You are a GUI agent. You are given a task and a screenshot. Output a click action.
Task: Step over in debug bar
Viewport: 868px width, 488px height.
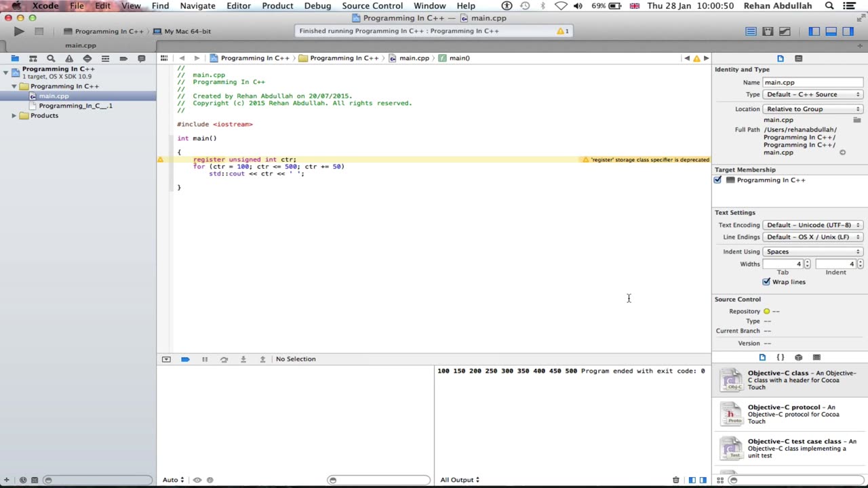coord(224,359)
